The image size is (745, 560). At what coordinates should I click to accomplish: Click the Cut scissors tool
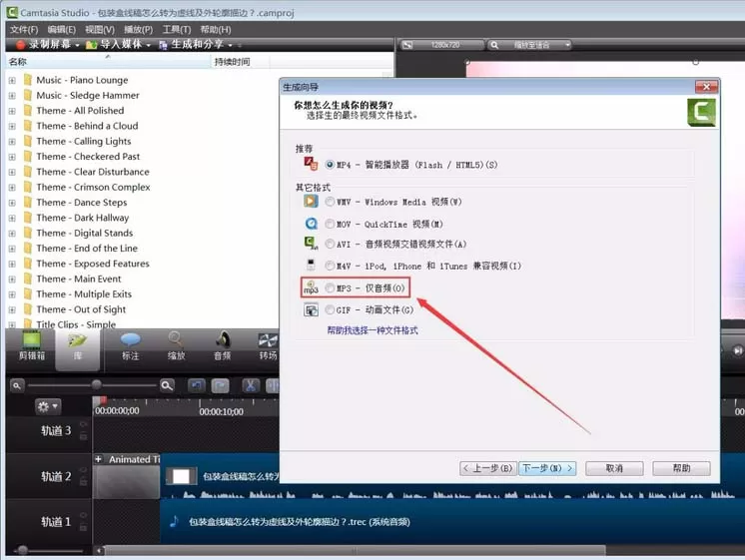click(x=251, y=385)
